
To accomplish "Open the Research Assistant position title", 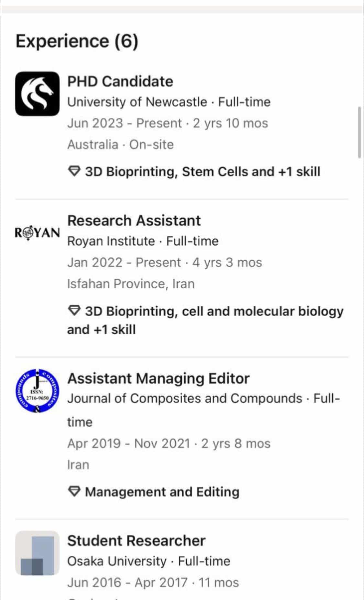I will click(134, 221).
